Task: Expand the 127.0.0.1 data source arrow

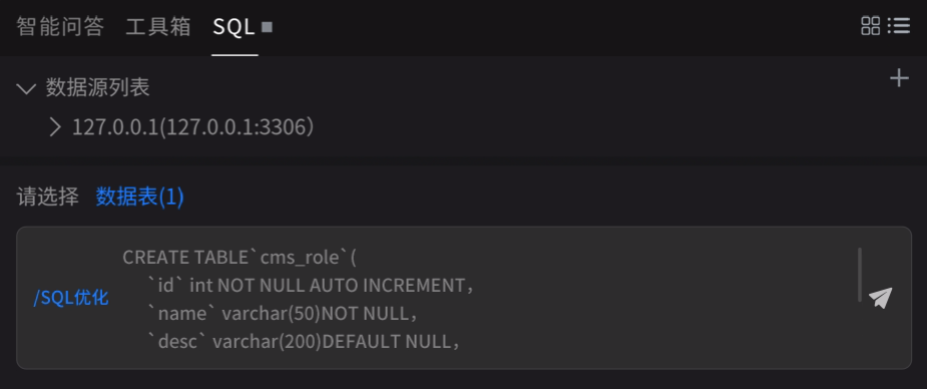Action: coord(55,127)
